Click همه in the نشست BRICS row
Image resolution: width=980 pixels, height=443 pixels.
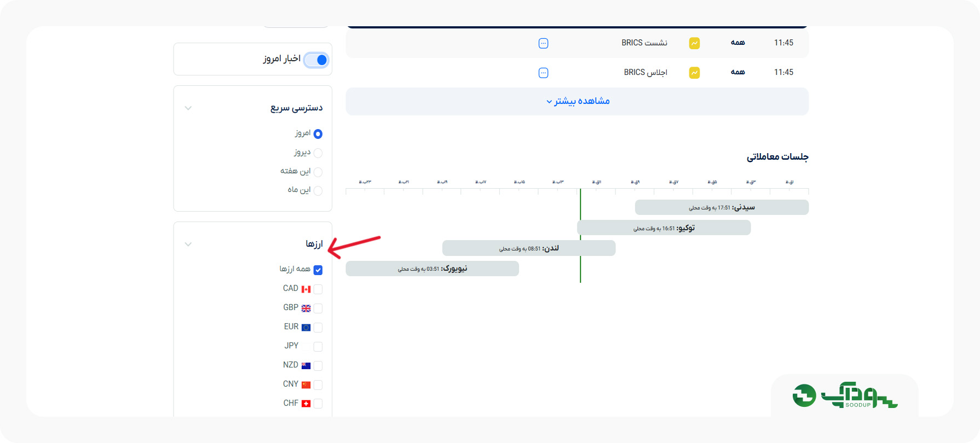tap(738, 43)
